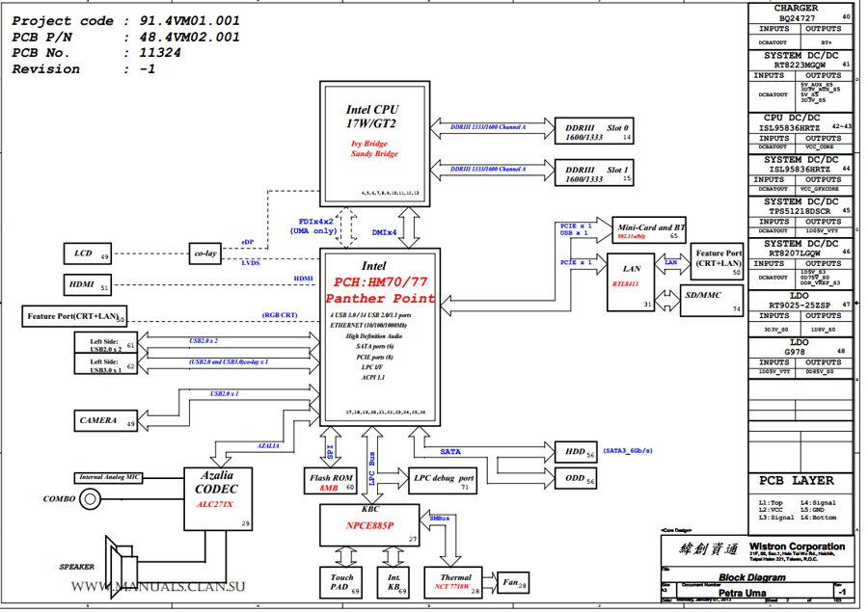The image size is (868, 612).
Task: Click the SYSTEM DC/DC RT8223MGQW entry
Action: 800,60
